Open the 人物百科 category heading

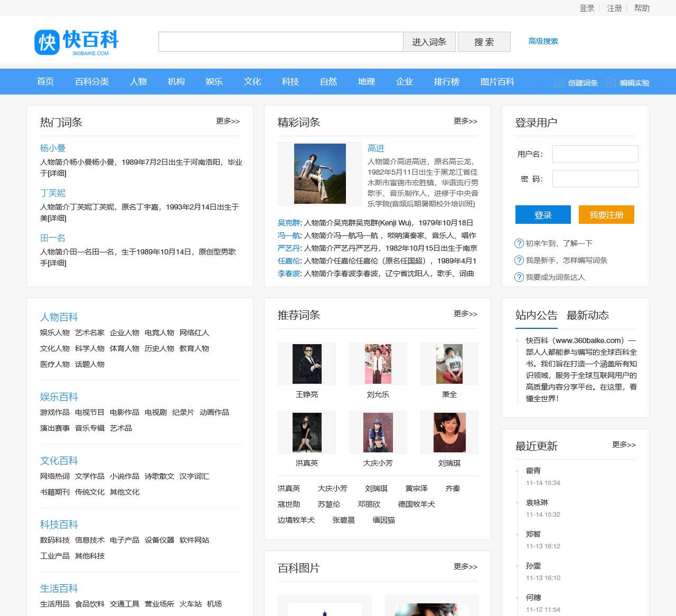coord(59,317)
